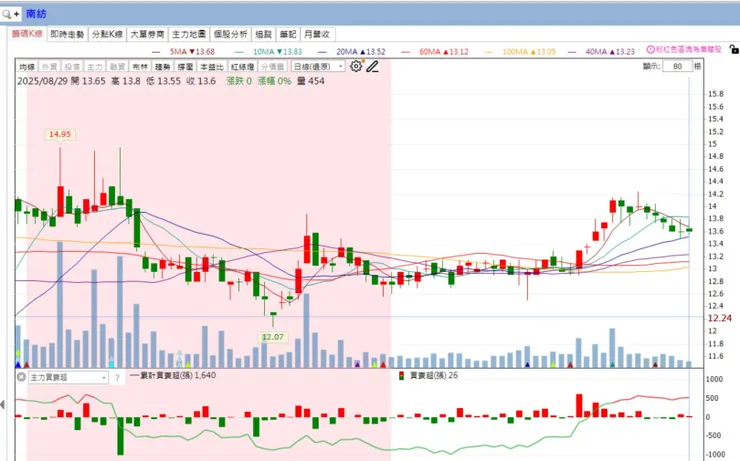The image size is (740, 461).
Task: Toggle the 主力 overlay button
Action: [95, 67]
